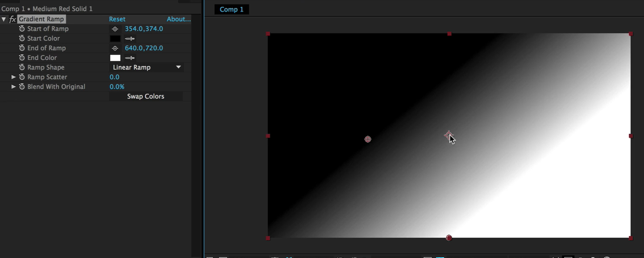
Task: Edit the Blend With Original 0.0% value
Action: tap(117, 87)
